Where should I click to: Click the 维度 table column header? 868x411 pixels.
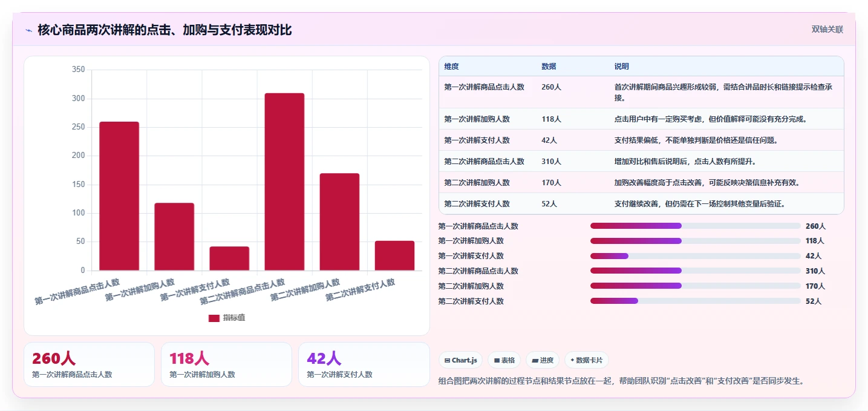[x=451, y=67]
